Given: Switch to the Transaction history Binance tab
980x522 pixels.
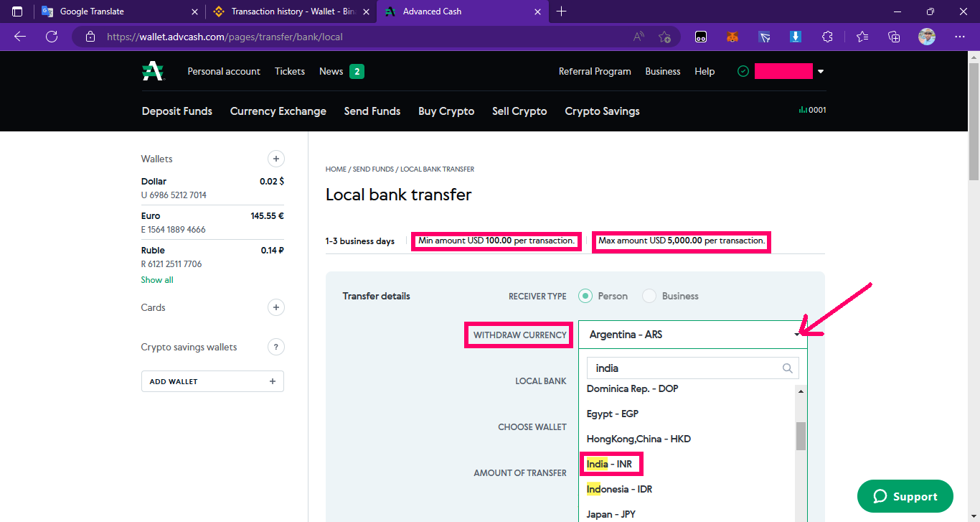Looking at the screenshot, I should tap(292, 11).
